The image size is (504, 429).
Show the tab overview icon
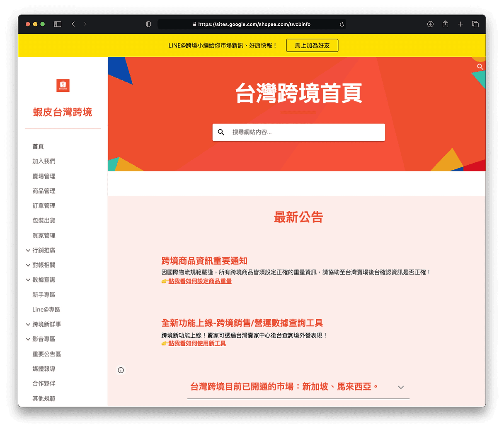[x=475, y=24]
